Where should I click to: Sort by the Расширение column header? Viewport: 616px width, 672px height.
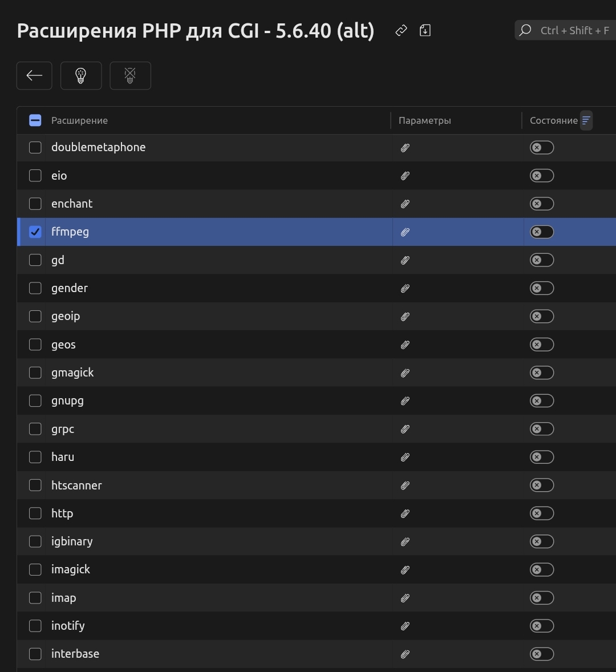[79, 120]
